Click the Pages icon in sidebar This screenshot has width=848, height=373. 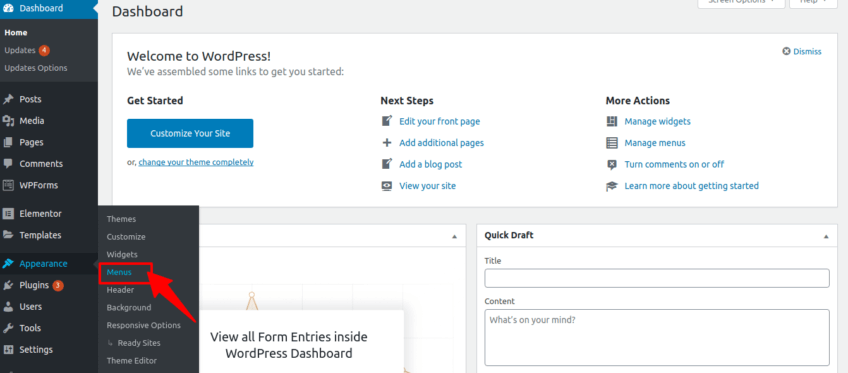(x=8, y=143)
